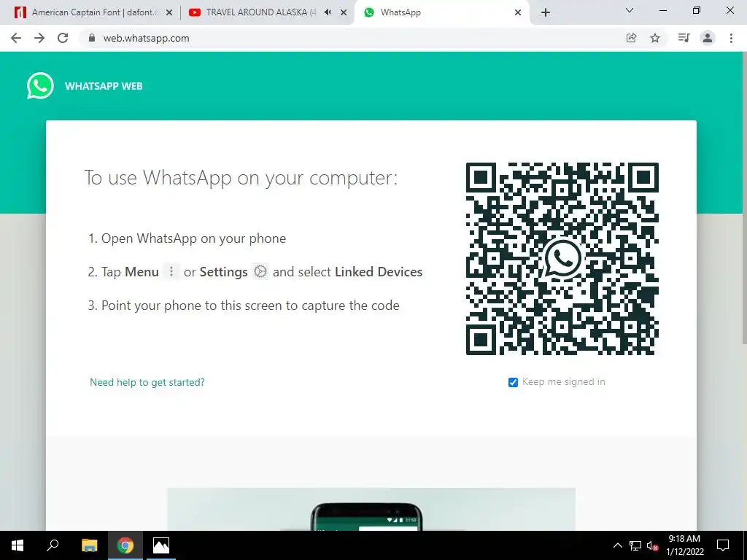Uncheck Keep me signed in checkbox
This screenshot has width=747, height=560.
coord(513,382)
